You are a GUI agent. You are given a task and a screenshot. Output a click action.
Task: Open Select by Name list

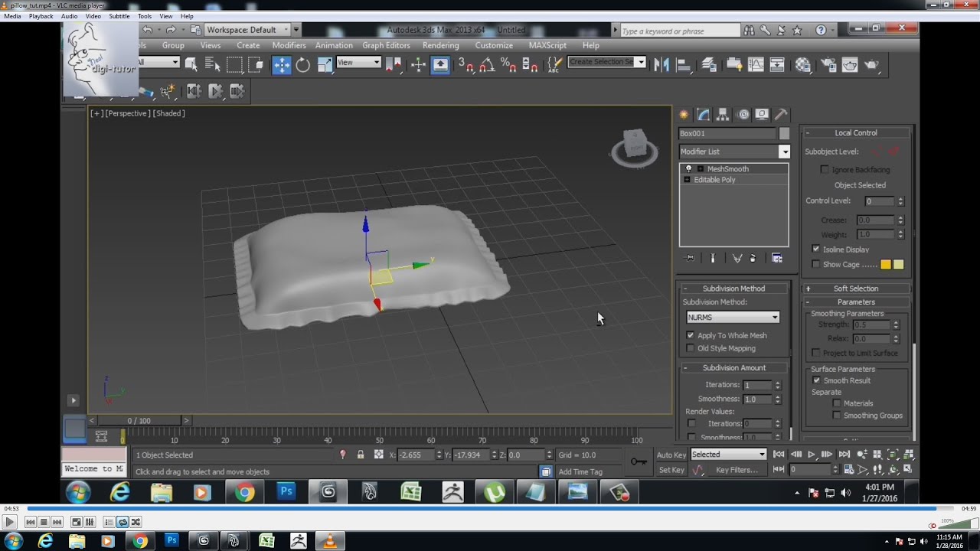click(213, 66)
